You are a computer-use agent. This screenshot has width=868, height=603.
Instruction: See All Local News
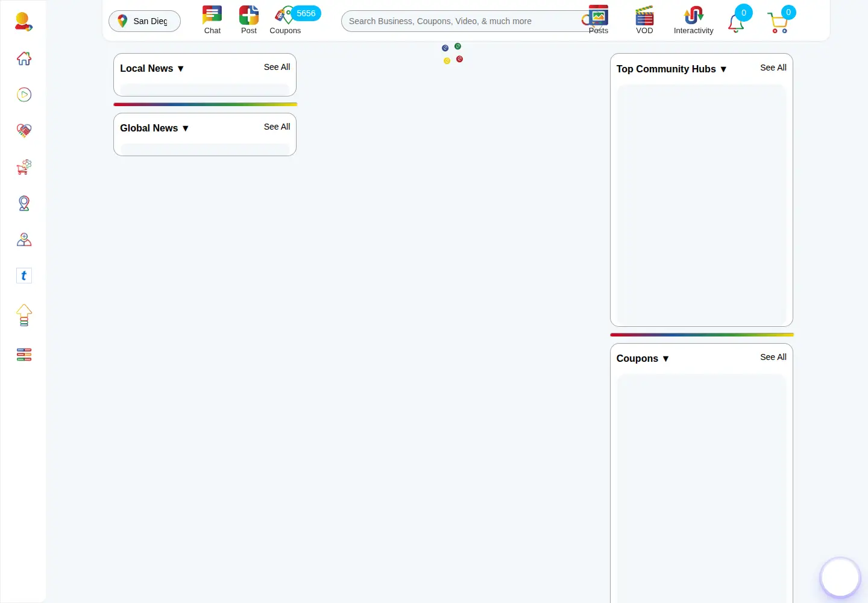(277, 67)
